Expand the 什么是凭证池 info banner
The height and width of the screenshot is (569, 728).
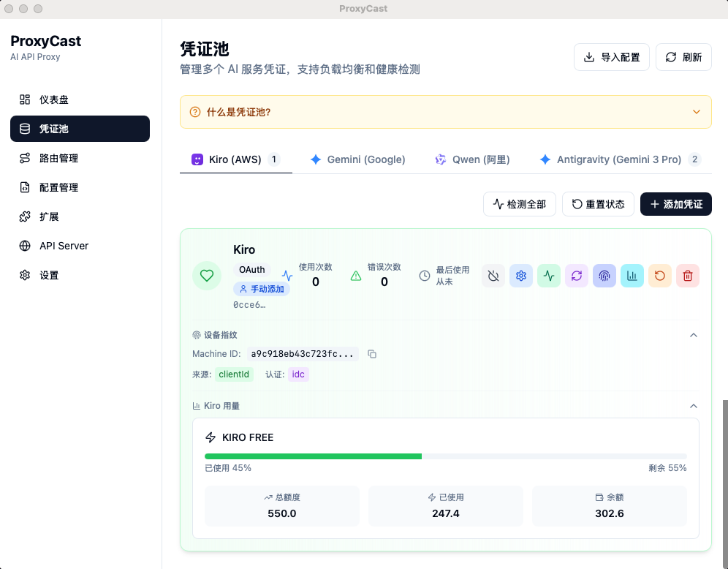[x=697, y=112]
